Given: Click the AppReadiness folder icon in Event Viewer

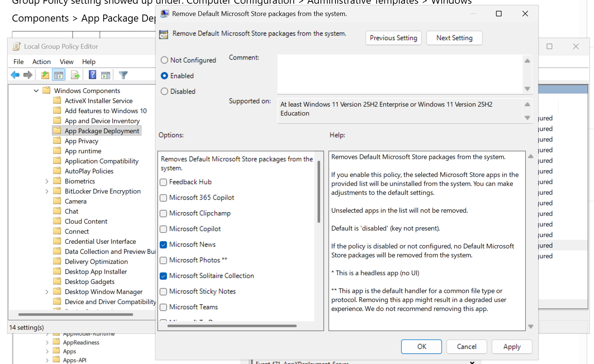Looking at the screenshot, I should (x=56, y=342).
